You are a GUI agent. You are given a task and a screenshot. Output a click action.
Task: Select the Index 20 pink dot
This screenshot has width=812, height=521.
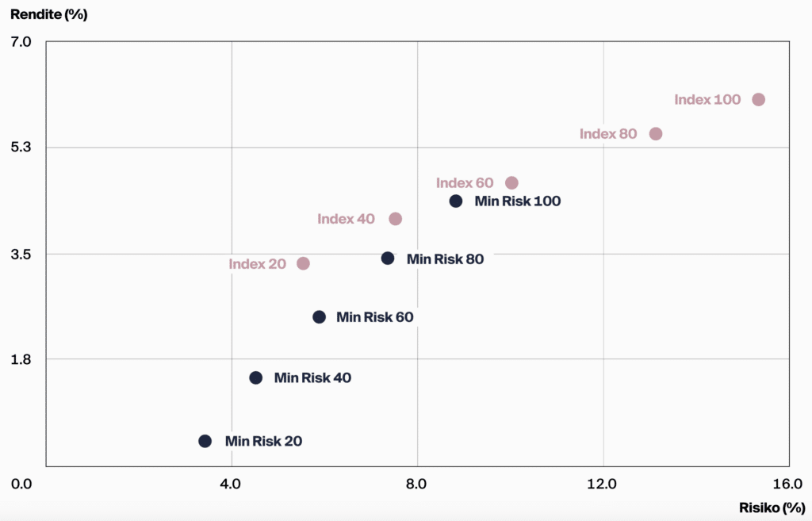tap(303, 263)
